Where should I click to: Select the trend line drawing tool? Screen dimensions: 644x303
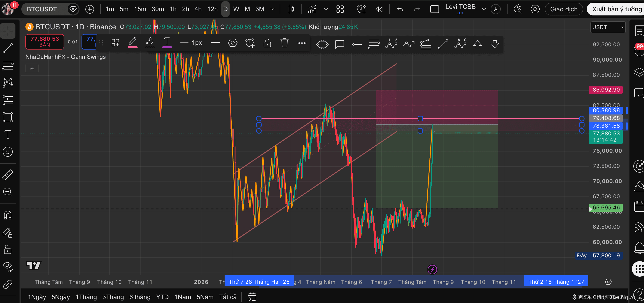pyautogui.click(x=8, y=48)
